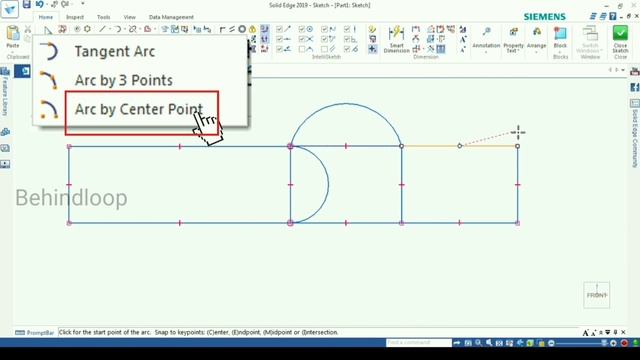Open Customize Quick Access Toolbar arrow
640x360 pixels.
pyautogui.click(x=82, y=4)
